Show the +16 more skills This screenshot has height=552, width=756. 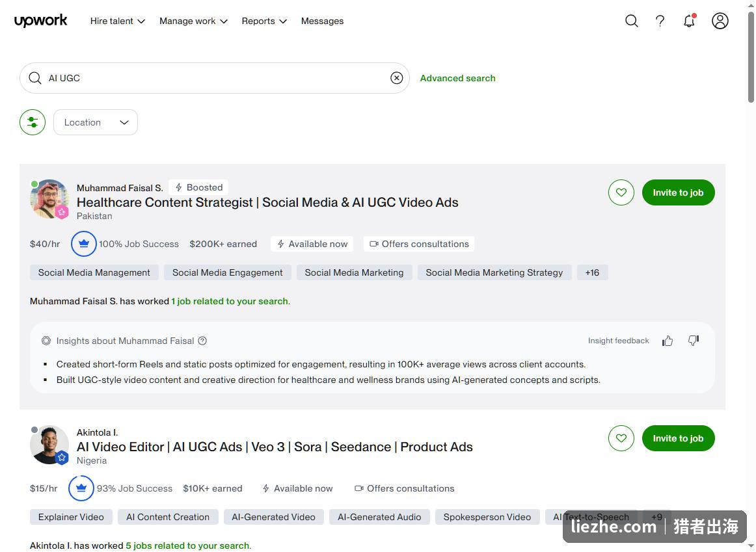592,272
